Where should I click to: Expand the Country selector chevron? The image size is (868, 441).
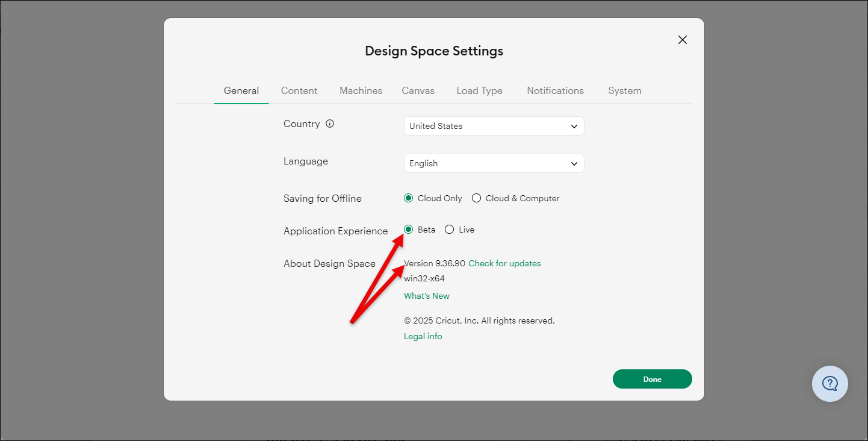click(x=574, y=126)
